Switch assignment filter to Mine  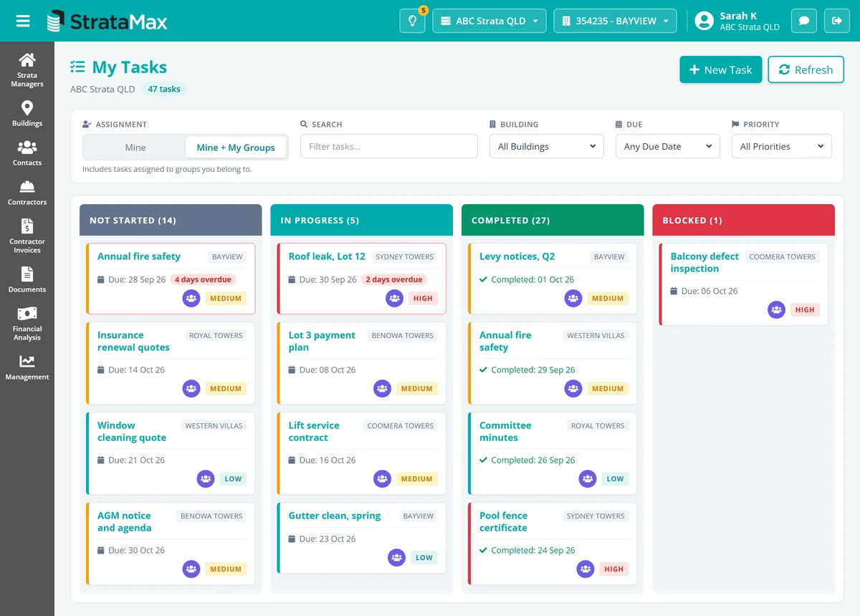coord(135,148)
